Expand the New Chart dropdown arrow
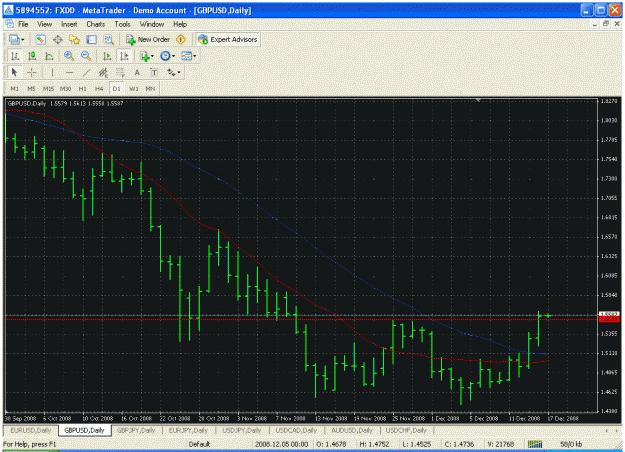The height and width of the screenshot is (452, 625). 23,40
